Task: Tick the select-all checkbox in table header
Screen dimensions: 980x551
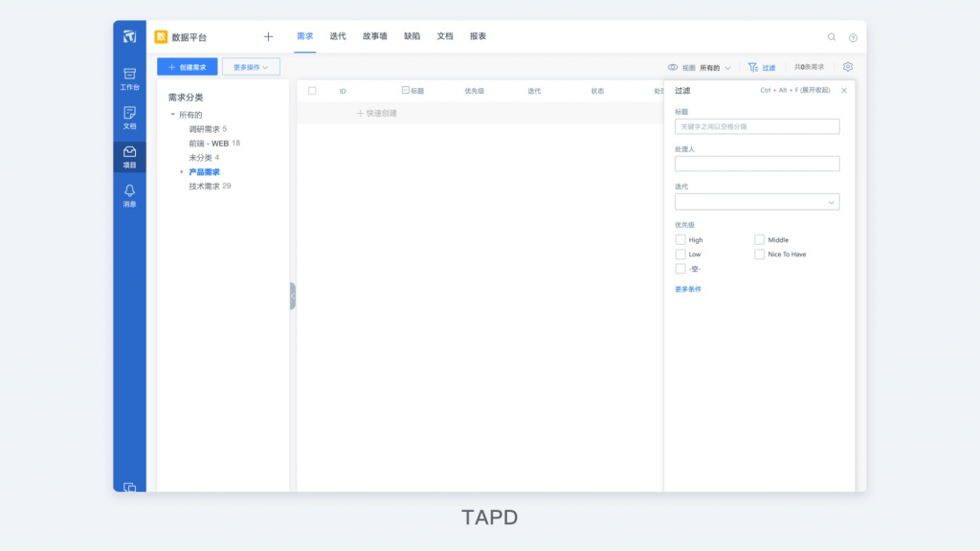Action: (312, 91)
